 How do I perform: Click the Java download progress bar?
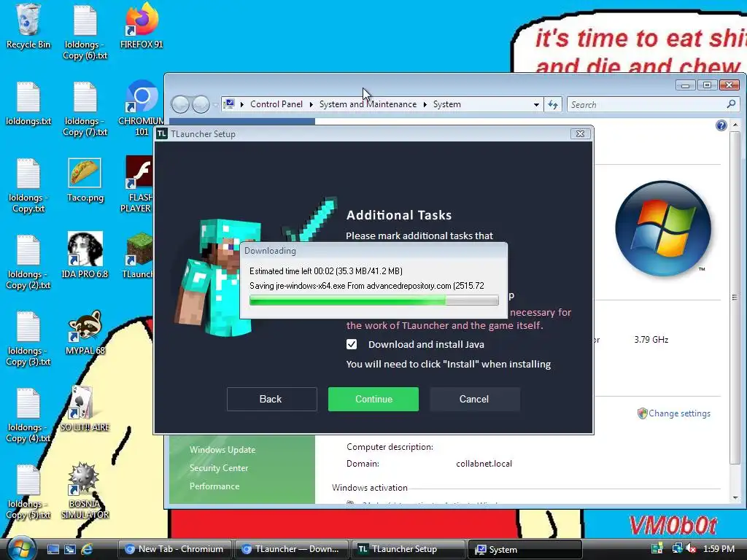pos(374,300)
